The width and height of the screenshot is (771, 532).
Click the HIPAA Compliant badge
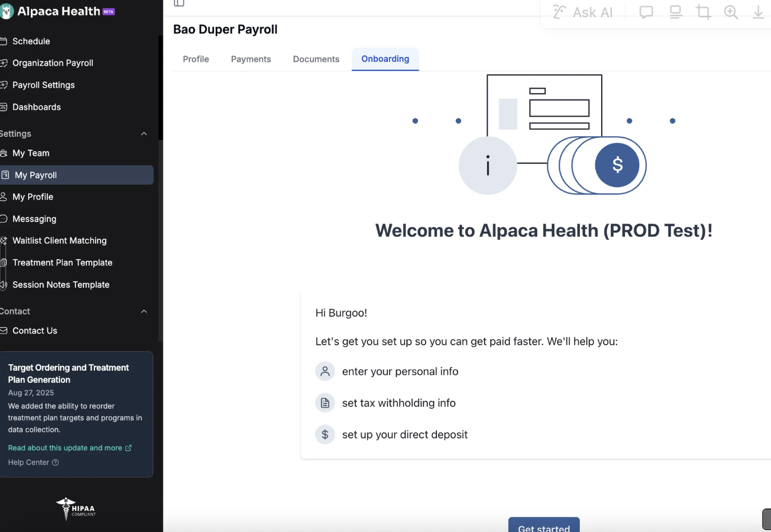76,509
